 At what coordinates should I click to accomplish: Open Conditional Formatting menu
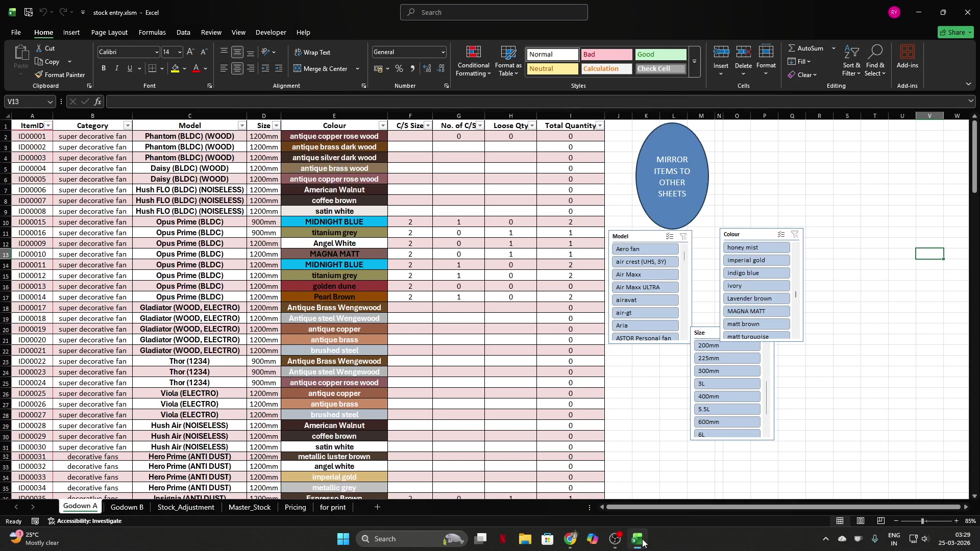473,61
